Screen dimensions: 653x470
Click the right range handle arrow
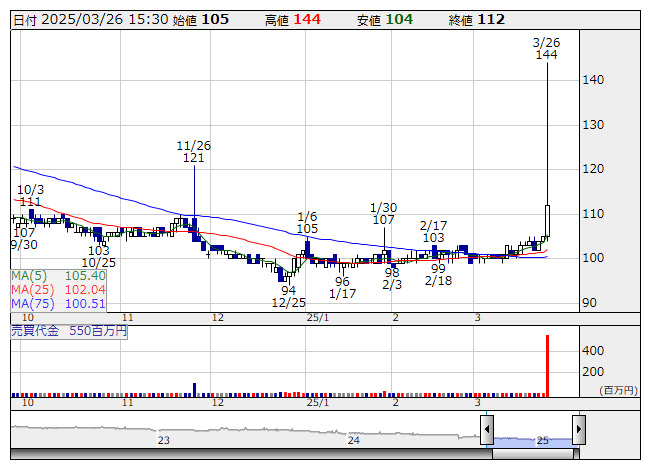click(579, 430)
